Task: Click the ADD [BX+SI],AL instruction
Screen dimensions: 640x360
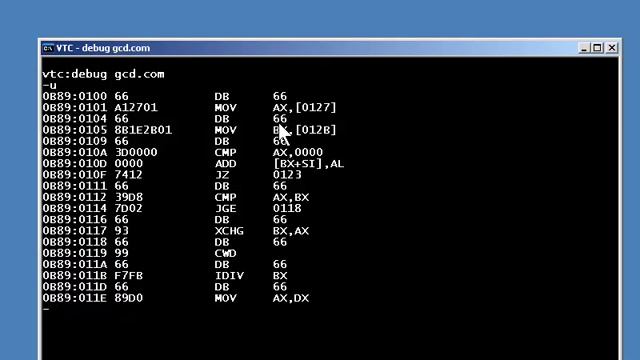Action: tap(279, 164)
